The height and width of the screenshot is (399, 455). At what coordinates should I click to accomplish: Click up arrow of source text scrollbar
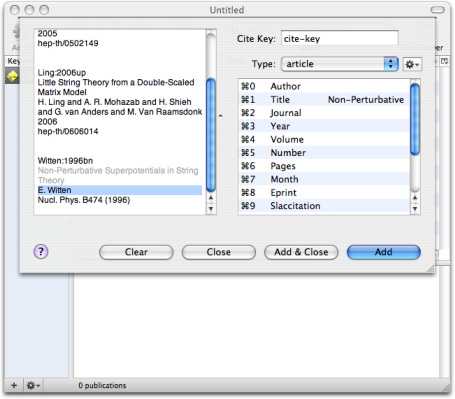211,198
